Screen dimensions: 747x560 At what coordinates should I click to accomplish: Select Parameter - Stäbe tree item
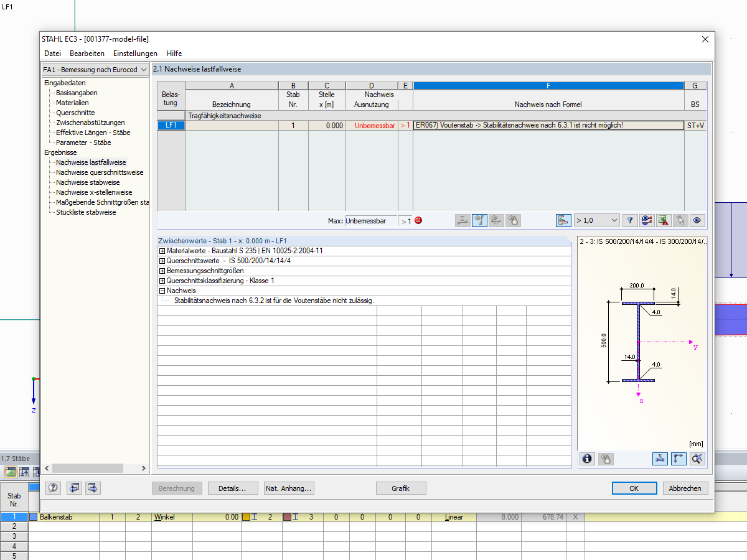tap(83, 142)
